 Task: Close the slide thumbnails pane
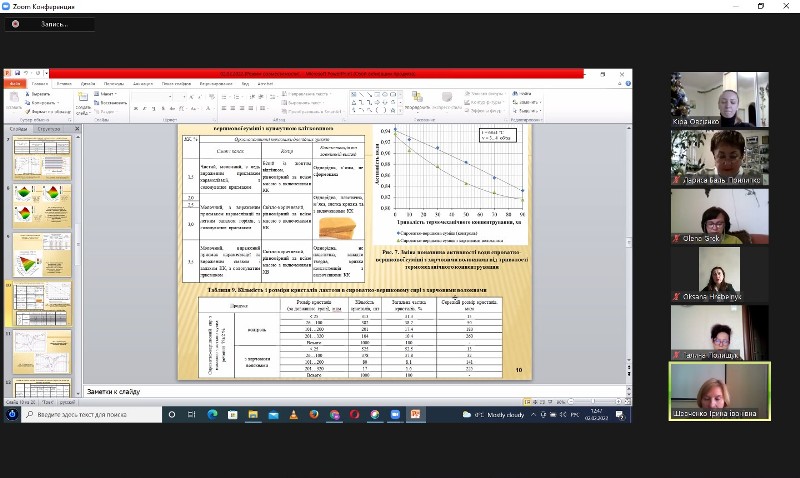(x=77, y=129)
